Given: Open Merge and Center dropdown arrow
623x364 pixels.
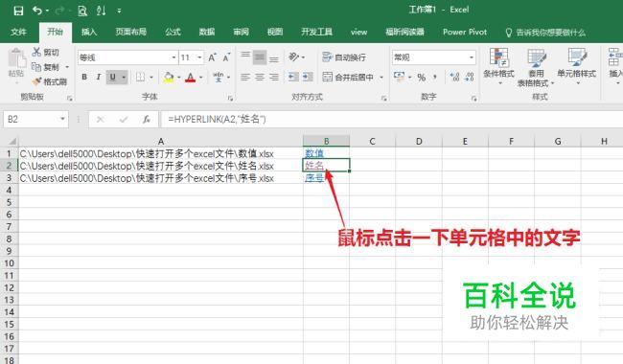Looking at the screenshot, I should coord(381,77).
